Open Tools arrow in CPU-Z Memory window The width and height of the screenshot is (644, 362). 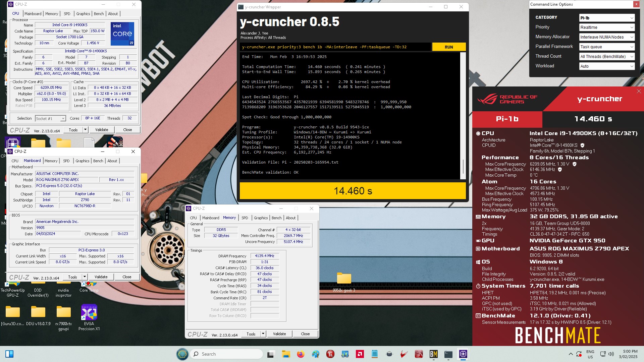(263, 334)
